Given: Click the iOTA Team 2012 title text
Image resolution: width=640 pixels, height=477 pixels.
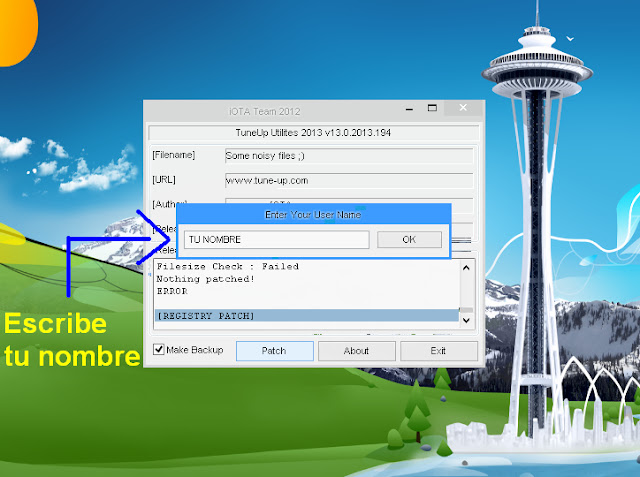Looking at the screenshot, I should [x=264, y=111].
